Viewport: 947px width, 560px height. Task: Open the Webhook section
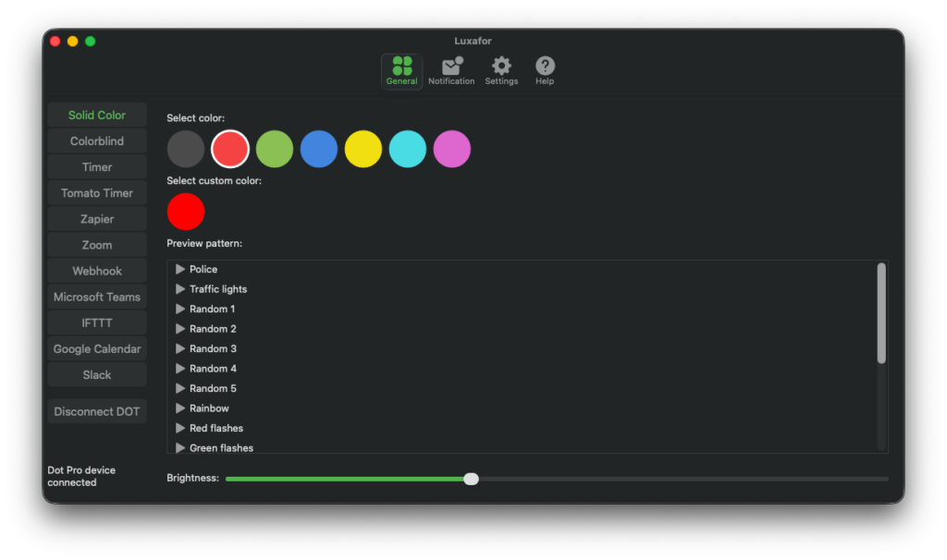97,271
